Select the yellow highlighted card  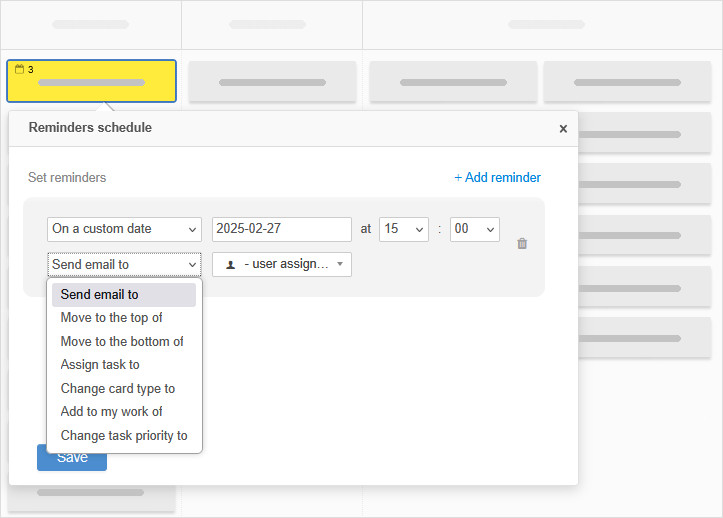(x=91, y=81)
